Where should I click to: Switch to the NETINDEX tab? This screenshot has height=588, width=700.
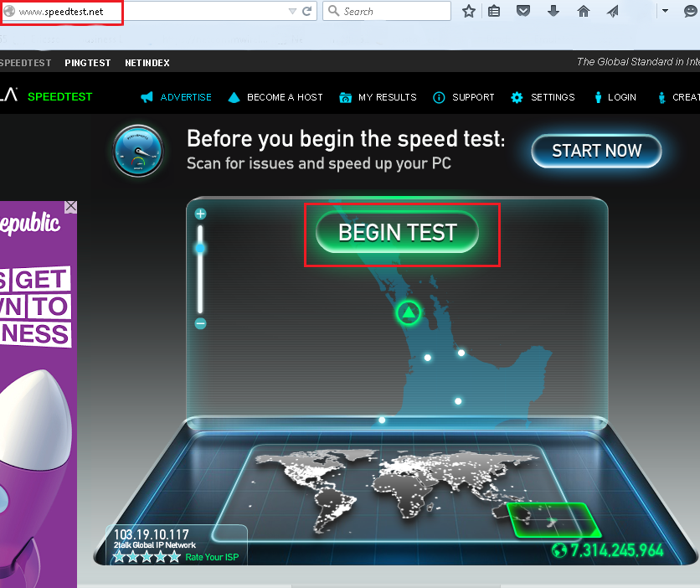147,63
